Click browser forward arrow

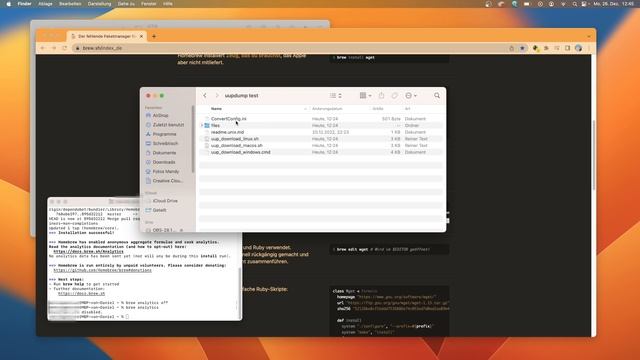[x=54, y=48]
